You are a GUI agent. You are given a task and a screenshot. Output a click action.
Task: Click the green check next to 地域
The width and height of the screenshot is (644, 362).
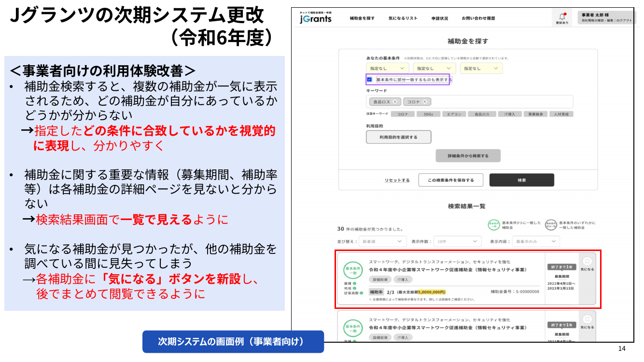pos(354,288)
